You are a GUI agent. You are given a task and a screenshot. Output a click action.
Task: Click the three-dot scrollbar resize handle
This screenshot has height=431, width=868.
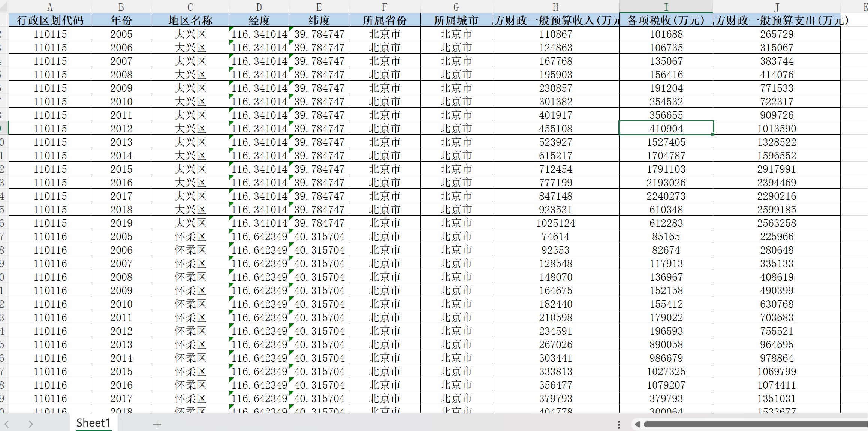(x=619, y=424)
